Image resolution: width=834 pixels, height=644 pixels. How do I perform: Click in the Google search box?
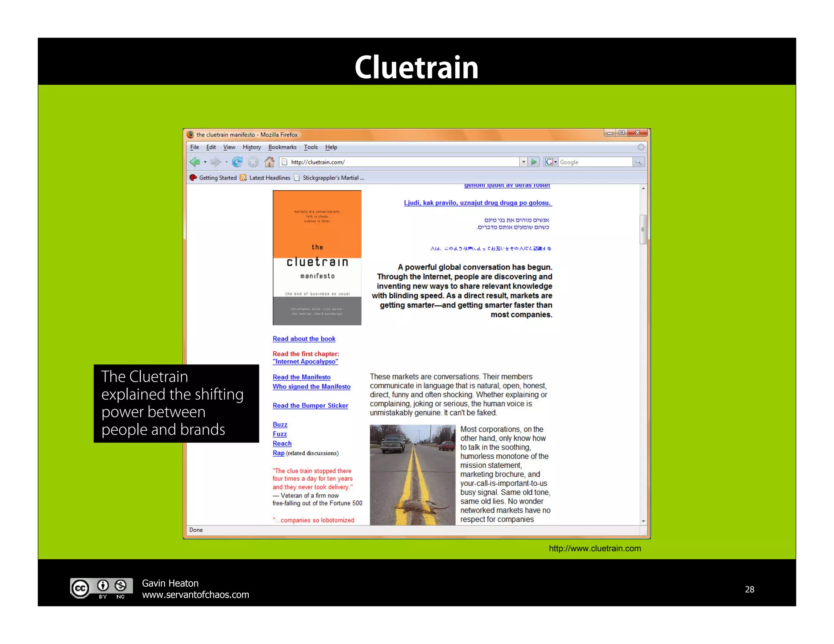(x=595, y=162)
